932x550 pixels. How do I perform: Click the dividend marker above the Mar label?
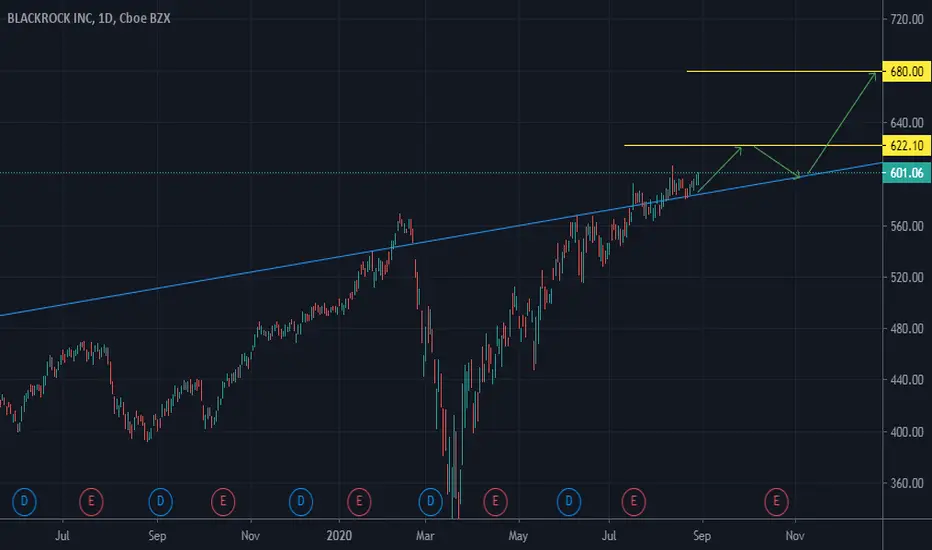click(430, 501)
